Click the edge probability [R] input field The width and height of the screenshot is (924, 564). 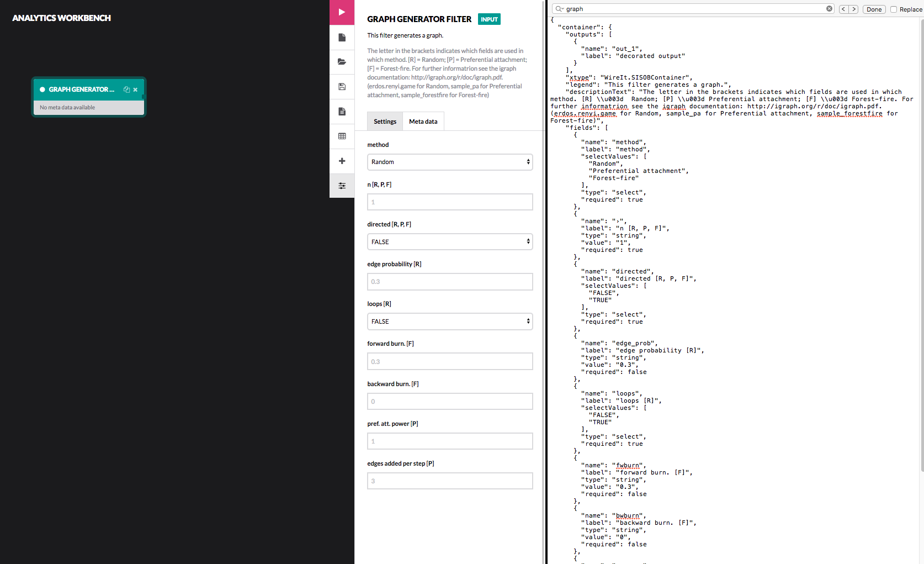pyautogui.click(x=450, y=282)
